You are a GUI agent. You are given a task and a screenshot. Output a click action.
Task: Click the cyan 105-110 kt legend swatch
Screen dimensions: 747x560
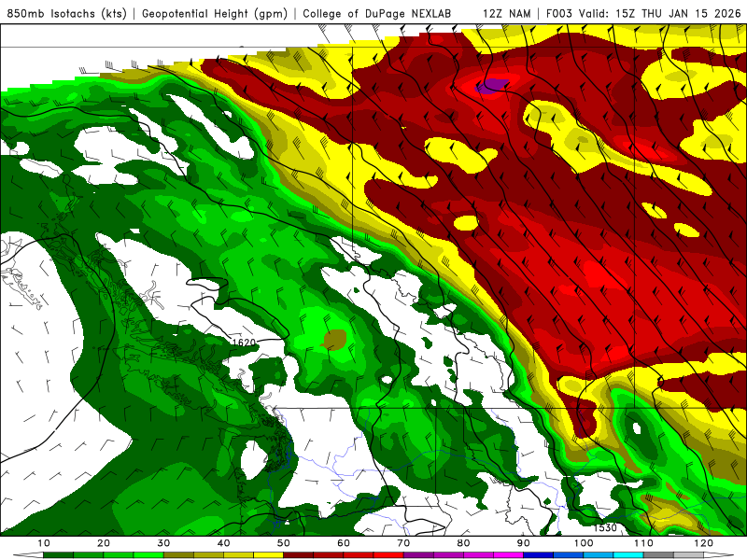coord(628,555)
